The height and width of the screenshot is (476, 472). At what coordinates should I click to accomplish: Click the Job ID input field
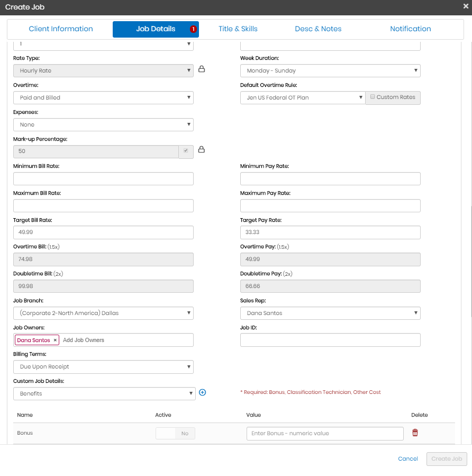[x=330, y=340]
